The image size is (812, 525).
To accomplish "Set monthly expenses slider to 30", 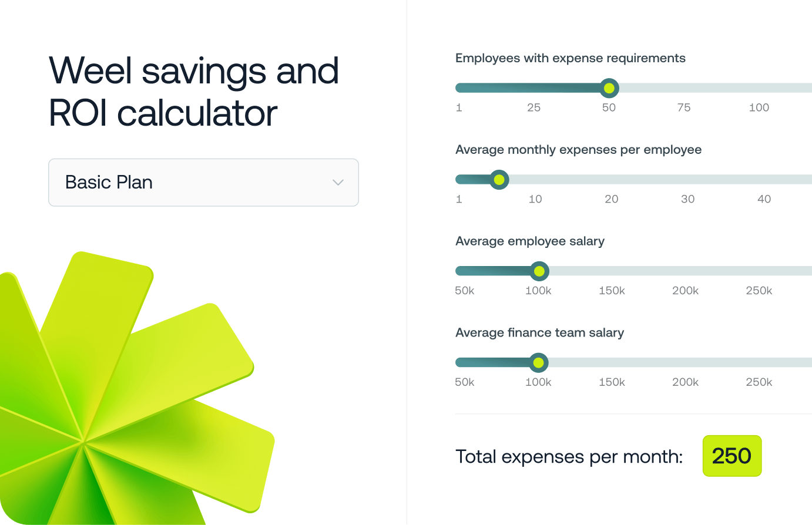I will [688, 180].
